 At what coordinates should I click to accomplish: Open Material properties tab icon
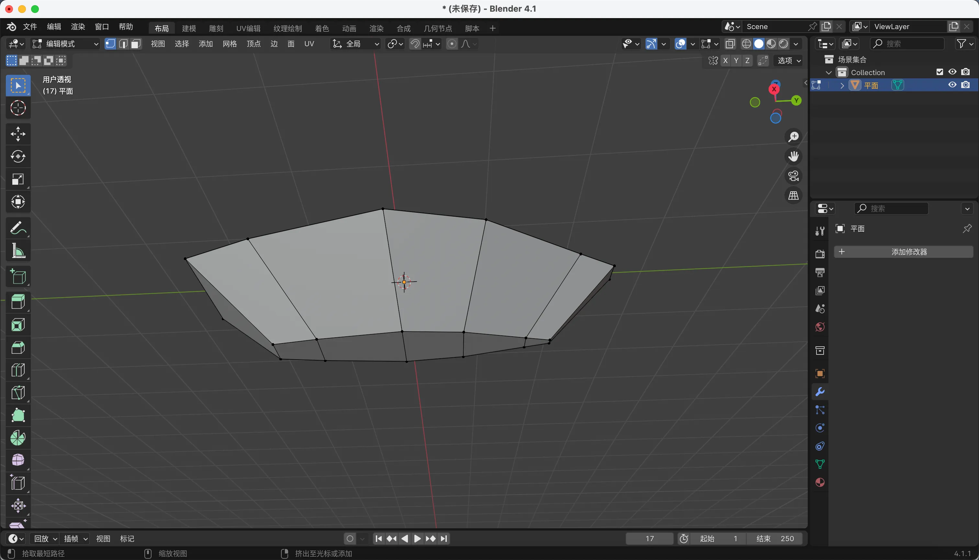820,482
